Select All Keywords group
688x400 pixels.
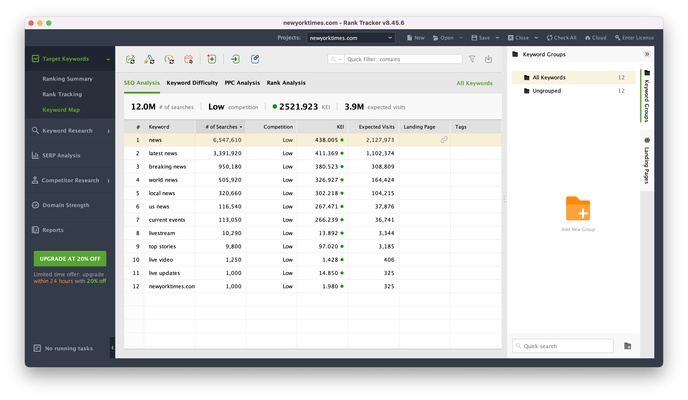coord(573,78)
